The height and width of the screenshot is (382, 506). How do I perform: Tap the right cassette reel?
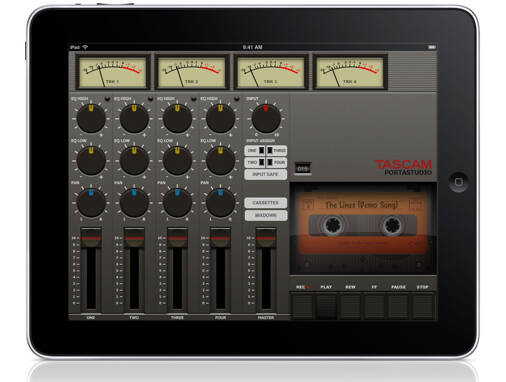(392, 225)
